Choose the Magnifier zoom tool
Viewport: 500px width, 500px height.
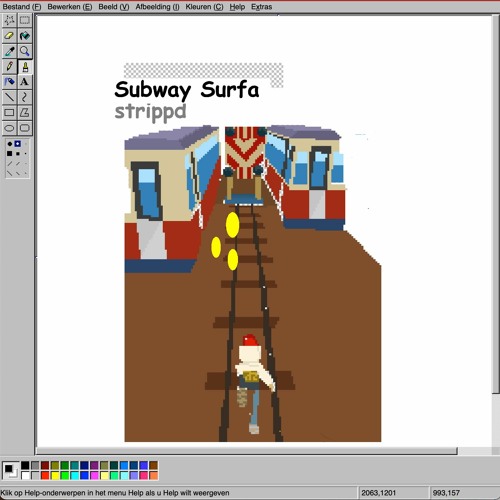tap(25, 51)
